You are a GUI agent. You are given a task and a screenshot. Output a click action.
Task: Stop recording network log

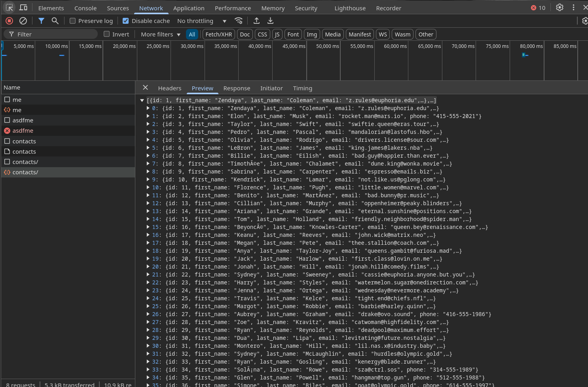9,21
